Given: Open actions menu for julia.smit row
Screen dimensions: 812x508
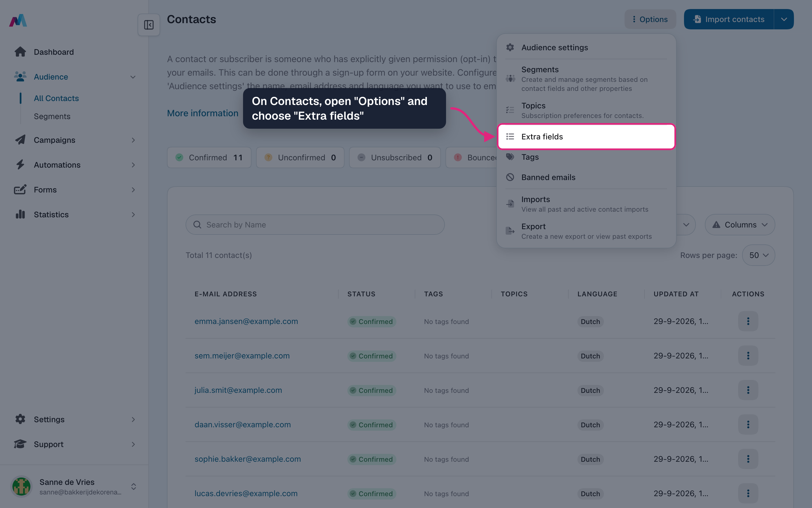Looking at the screenshot, I should point(748,390).
